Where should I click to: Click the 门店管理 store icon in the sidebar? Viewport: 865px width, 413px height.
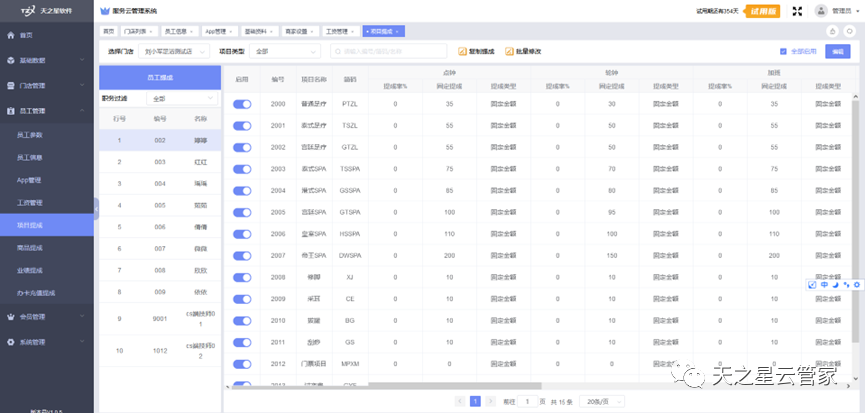point(9,85)
